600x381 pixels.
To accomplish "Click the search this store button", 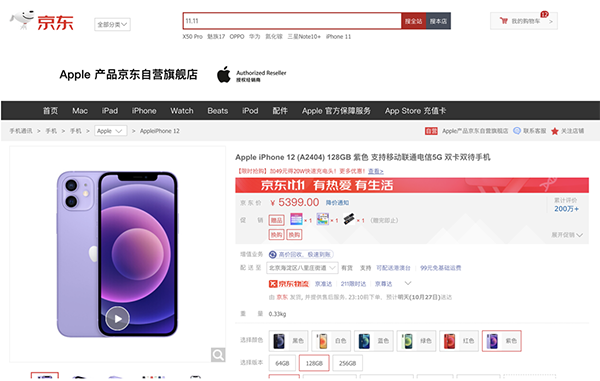I will click(x=439, y=21).
